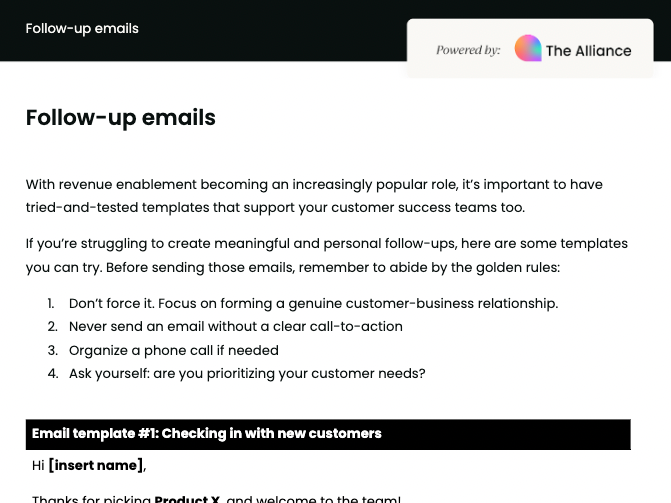Image resolution: width=671 pixels, height=503 pixels.
Task: Click "The Alliance" brand name text
Action: (x=588, y=50)
